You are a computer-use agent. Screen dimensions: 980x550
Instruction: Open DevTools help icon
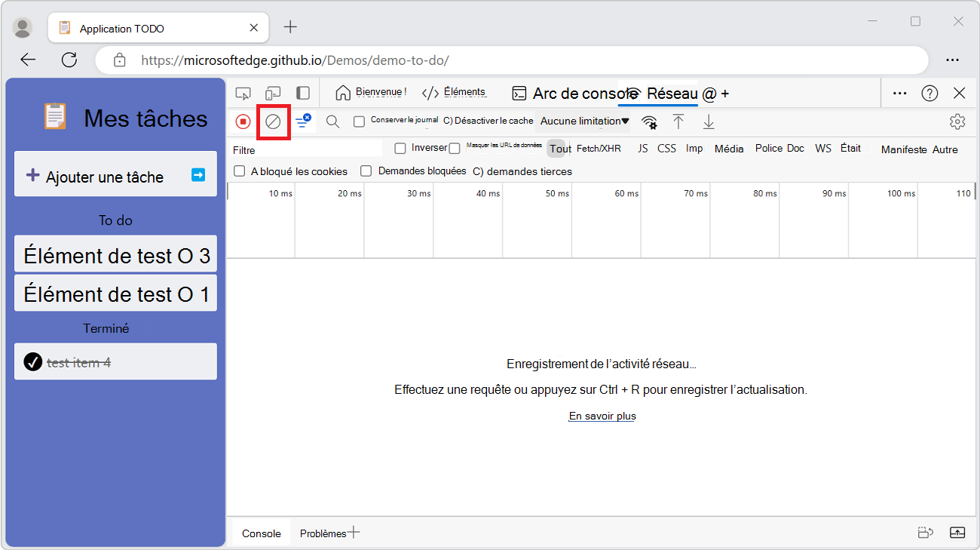point(929,93)
